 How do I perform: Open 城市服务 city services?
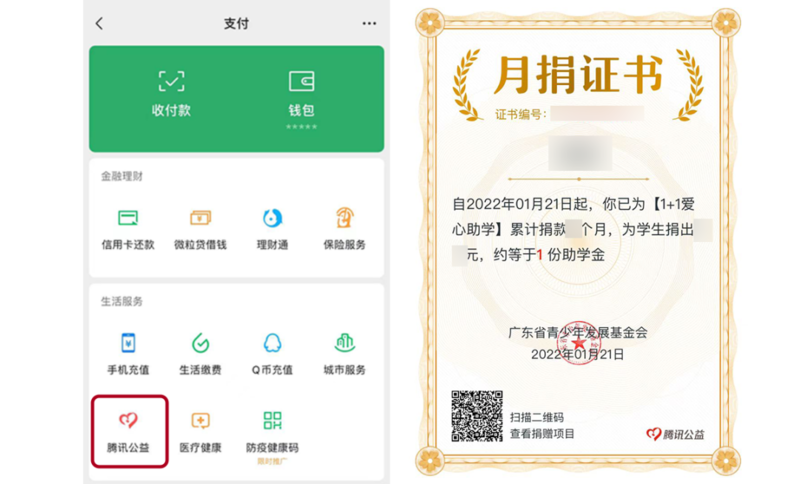tap(345, 353)
